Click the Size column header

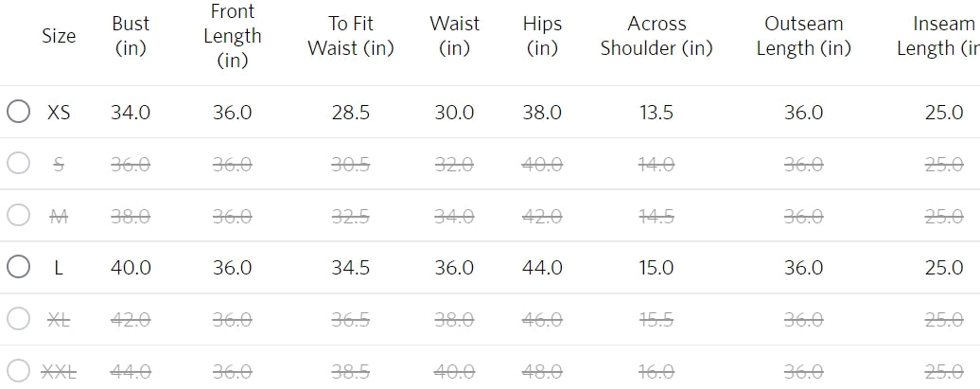coord(59,36)
